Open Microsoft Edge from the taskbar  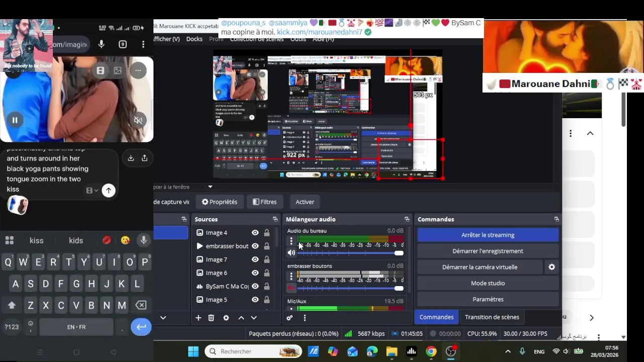(372, 351)
